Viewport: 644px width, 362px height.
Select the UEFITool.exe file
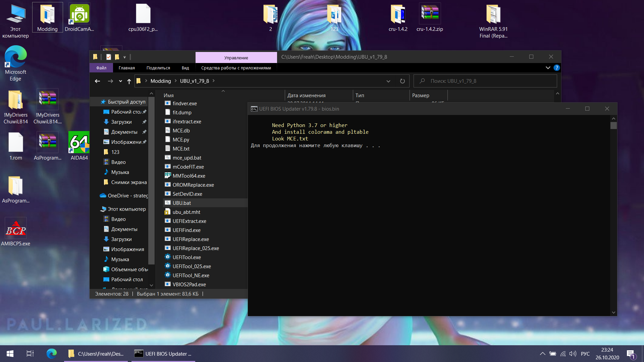click(186, 257)
